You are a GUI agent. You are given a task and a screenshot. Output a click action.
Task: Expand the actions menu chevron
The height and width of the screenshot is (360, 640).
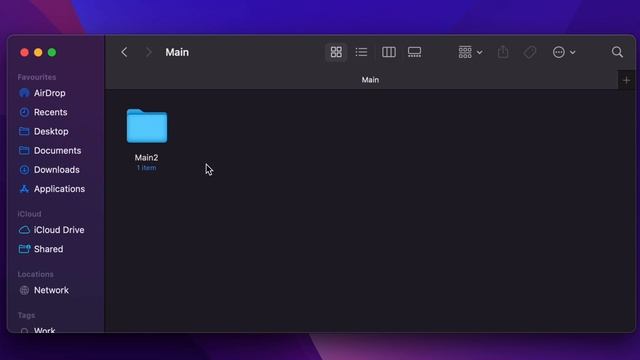(573, 53)
